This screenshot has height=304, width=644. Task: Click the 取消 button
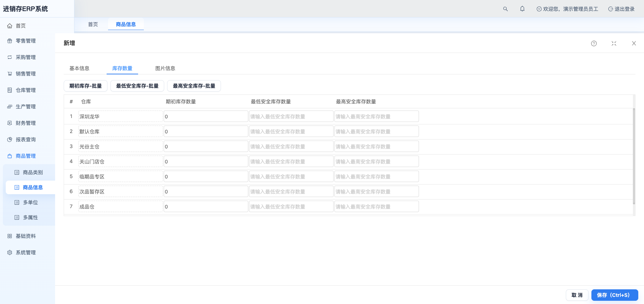coord(577,295)
